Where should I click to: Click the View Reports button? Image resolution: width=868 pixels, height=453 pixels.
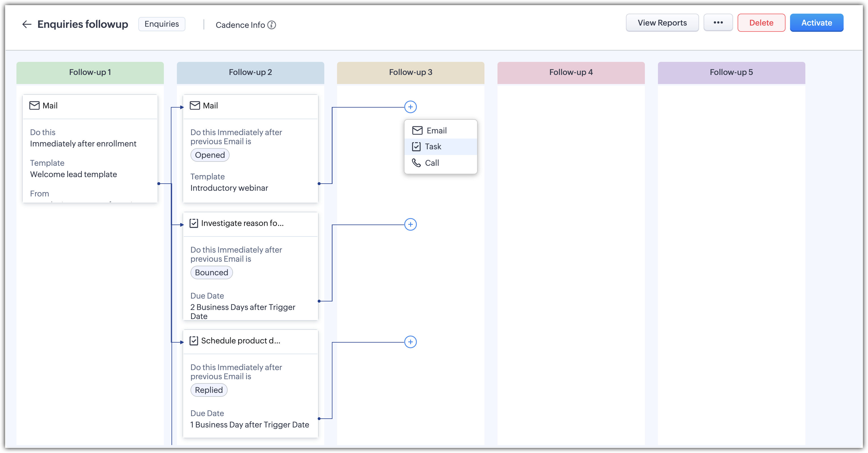[662, 23]
